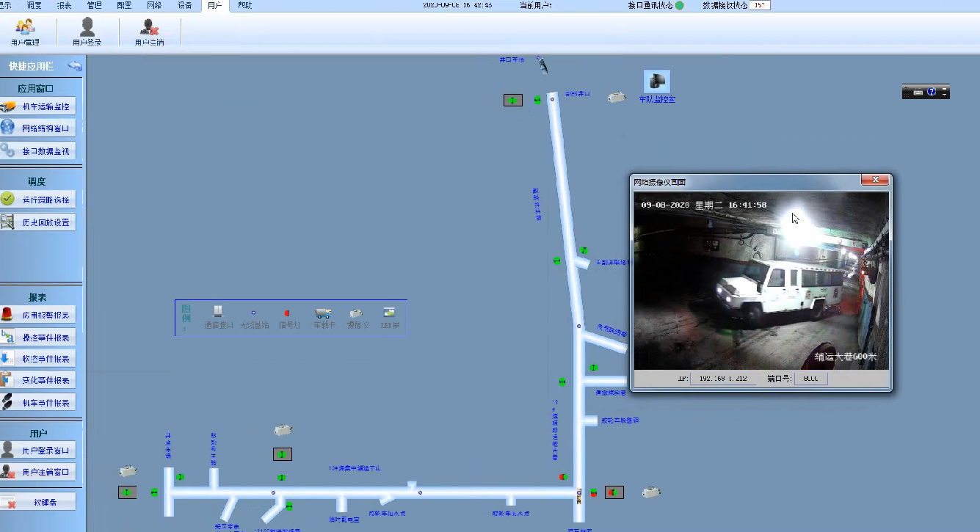Image resolution: width=980 pixels, height=532 pixels.
Task: Open the 车队监控室 monitor room icon
Action: click(656, 82)
